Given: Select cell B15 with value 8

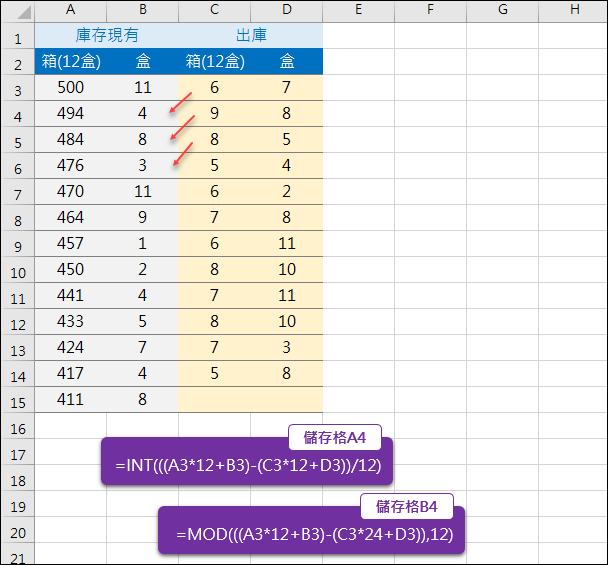Looking at the screenshot, I should coord(143,399).
